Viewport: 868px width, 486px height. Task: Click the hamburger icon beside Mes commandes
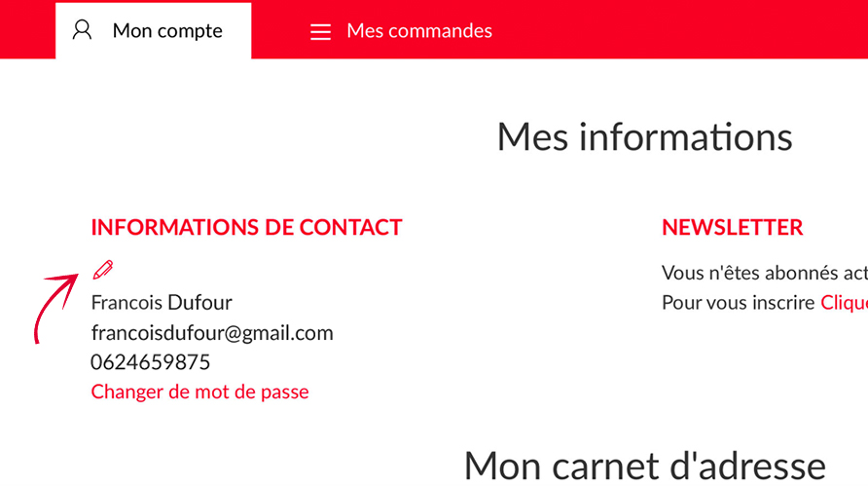(x=320, y=32)
